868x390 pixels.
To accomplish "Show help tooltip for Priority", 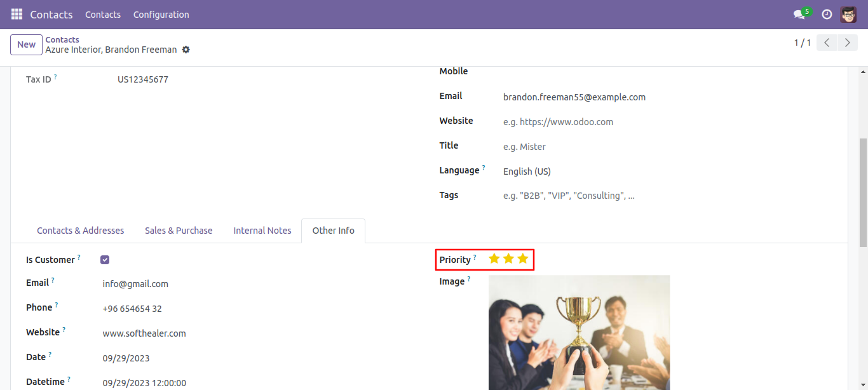I will tap(475, 257).
